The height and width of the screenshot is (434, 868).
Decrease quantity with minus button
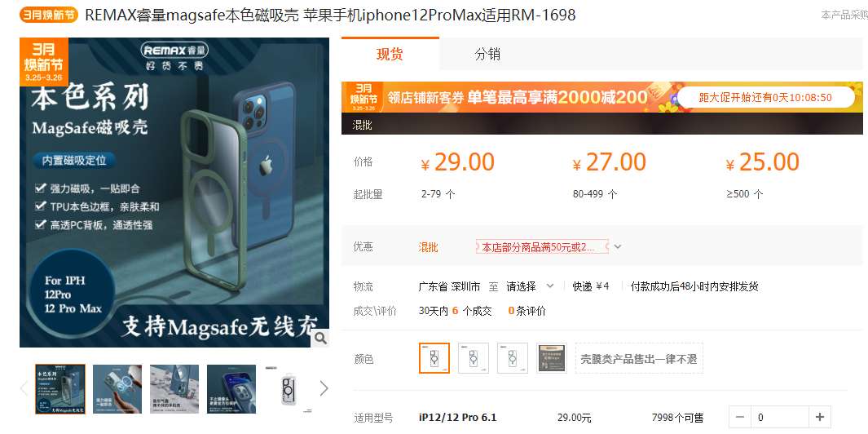(740, 418)
